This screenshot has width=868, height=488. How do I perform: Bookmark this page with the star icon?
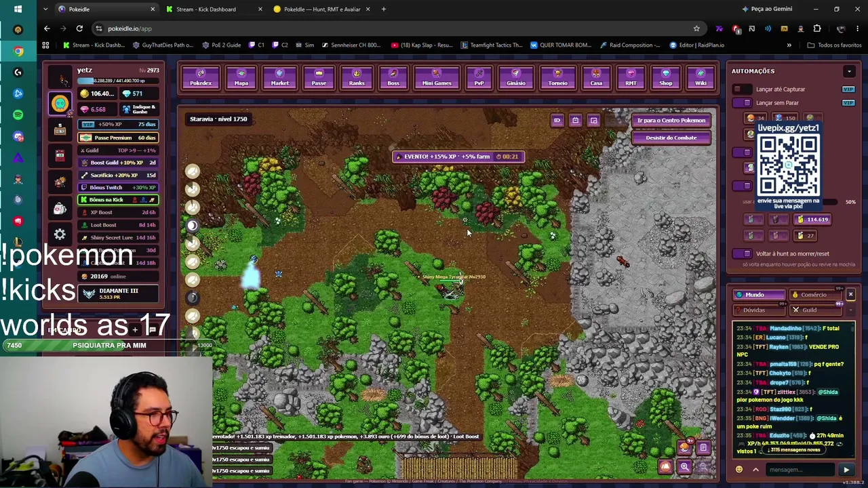click(696, 28)
